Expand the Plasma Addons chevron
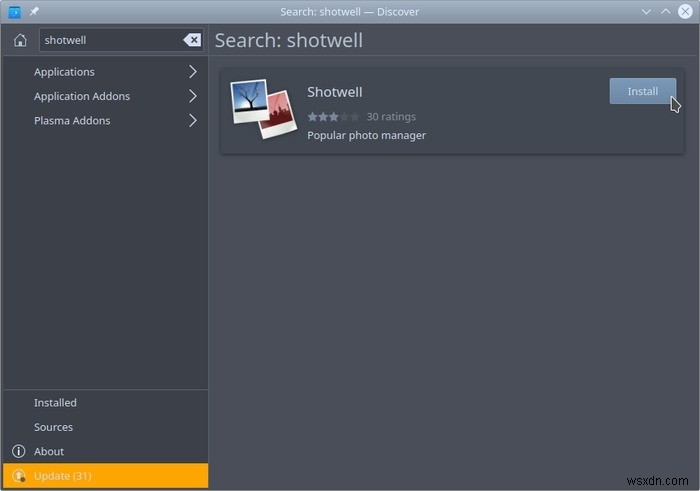 193,121
